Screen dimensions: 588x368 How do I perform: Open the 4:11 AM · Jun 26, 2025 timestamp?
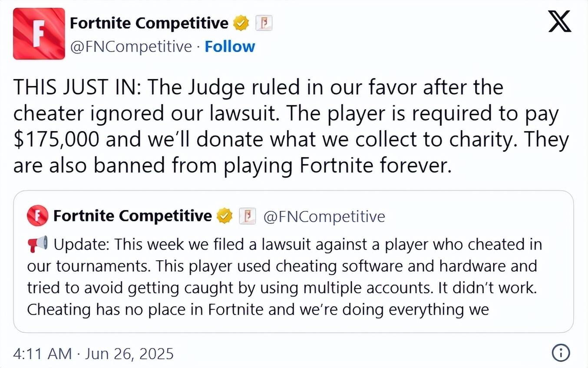tap(93, 354)
